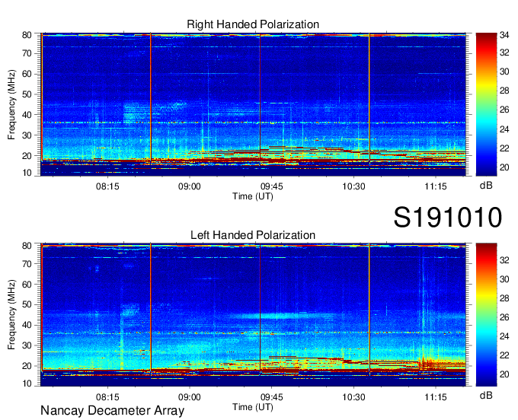The image size is (518, 420).
Task: Click the 08:15 tick under Left Handed plot
Action: (x=107, y=396)
